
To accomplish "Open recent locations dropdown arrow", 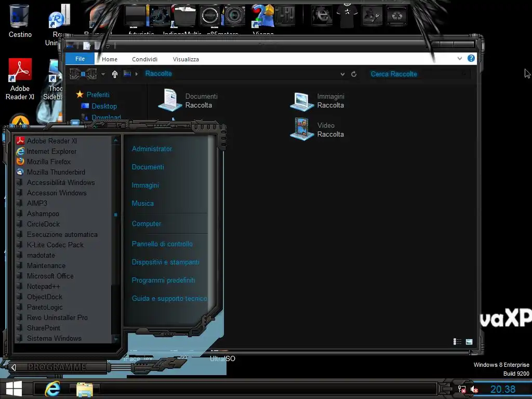I will (x=103, y=74).
